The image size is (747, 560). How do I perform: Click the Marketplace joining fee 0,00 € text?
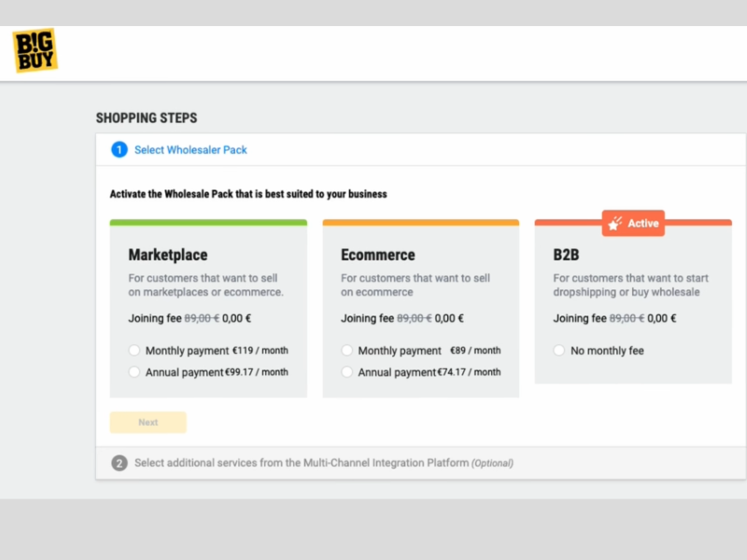(237, 318)
